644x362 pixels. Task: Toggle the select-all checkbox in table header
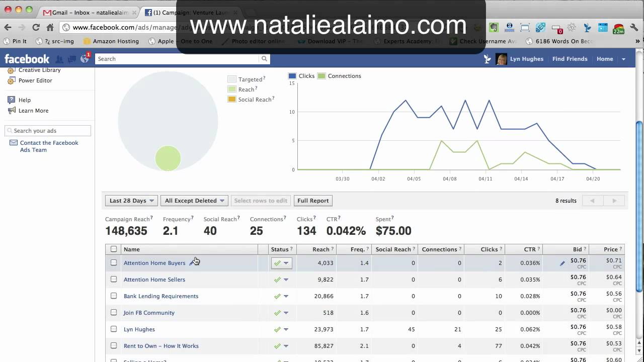coord(114,249)
